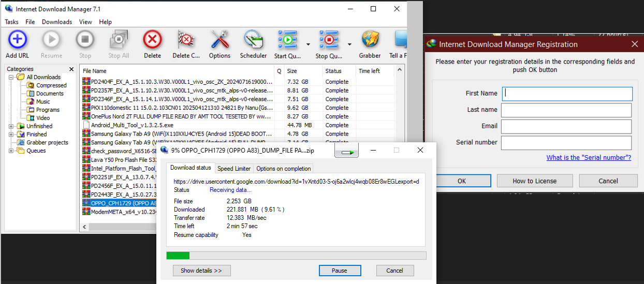Image resolution: width=644 pixels, height=284 pixels.
Task: Click the archive icon of PD2404F_EX_A file
Action: pos(86,82)
